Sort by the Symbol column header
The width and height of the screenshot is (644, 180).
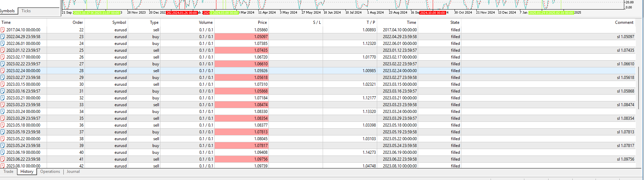pos(106,22)
